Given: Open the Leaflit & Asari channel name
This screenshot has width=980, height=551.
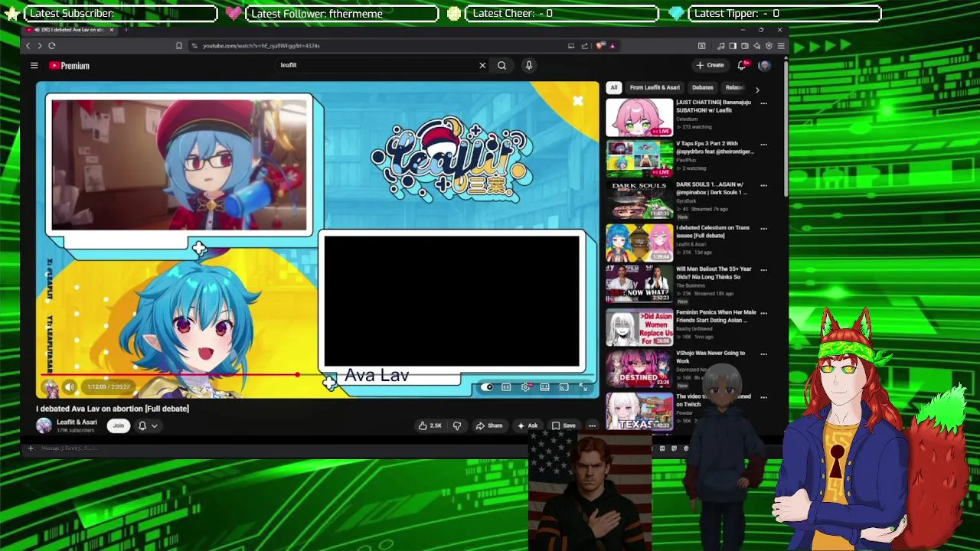Looking at the screenshot, I should tap(77, 422).
